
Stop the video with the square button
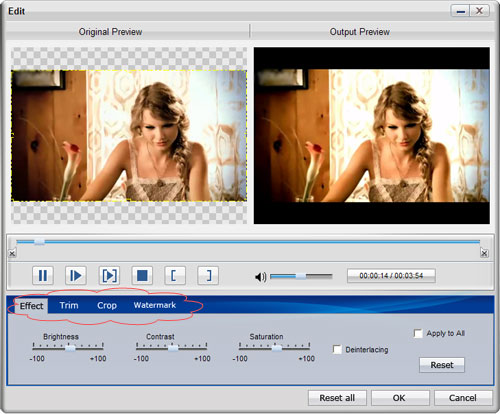point(142,276)
